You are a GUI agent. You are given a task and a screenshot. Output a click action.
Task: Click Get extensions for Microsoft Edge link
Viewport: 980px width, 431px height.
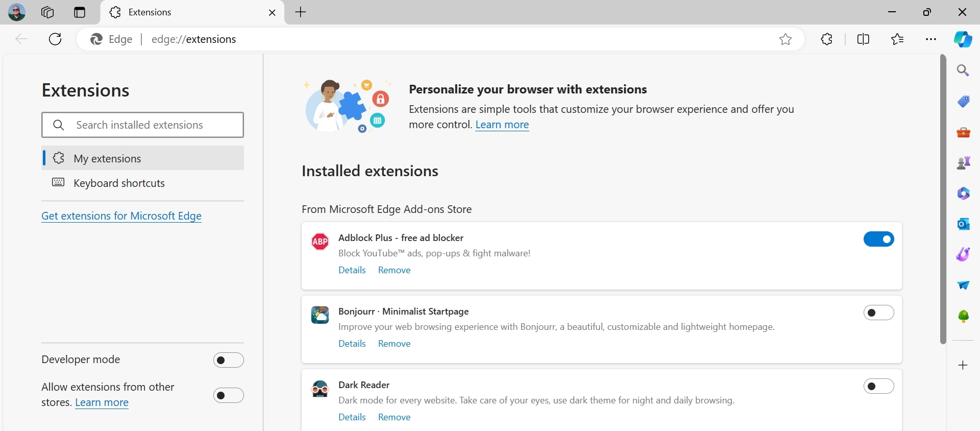coord(121,216)
